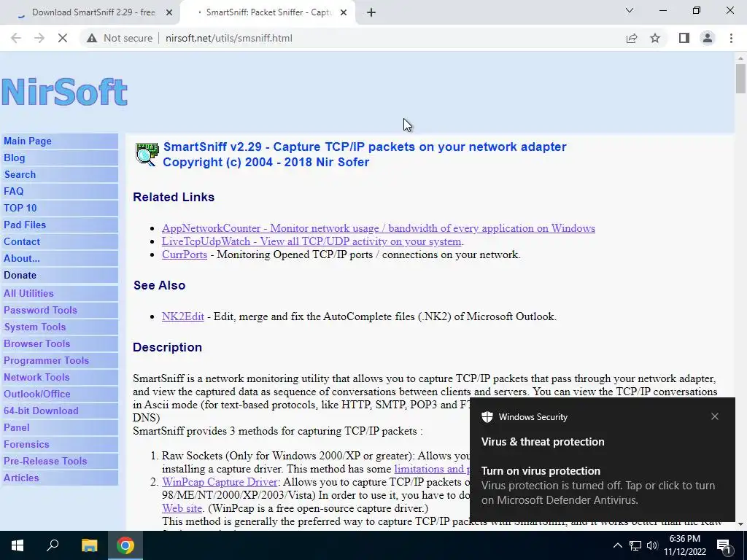This screenshot has width=747, height=560.
Task: Open Main Page in the sidebar
Action: pyautogui.click(x=60, y=141)
